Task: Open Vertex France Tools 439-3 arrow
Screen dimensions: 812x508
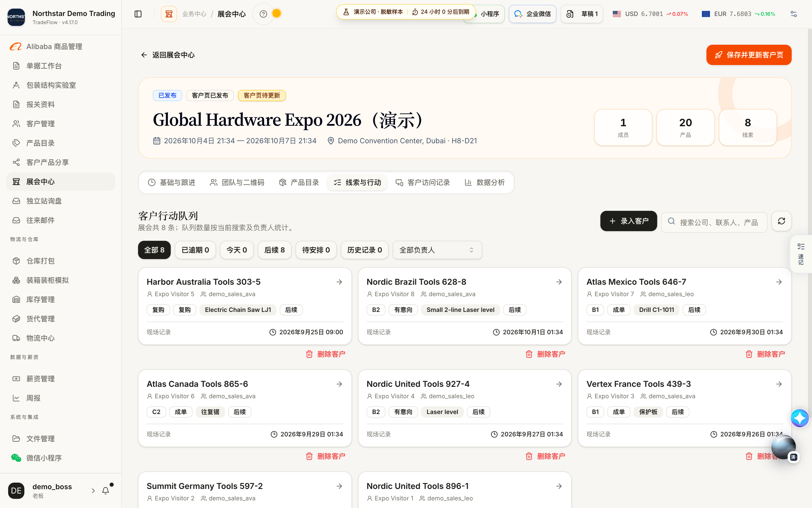Action: pos(779,384)
